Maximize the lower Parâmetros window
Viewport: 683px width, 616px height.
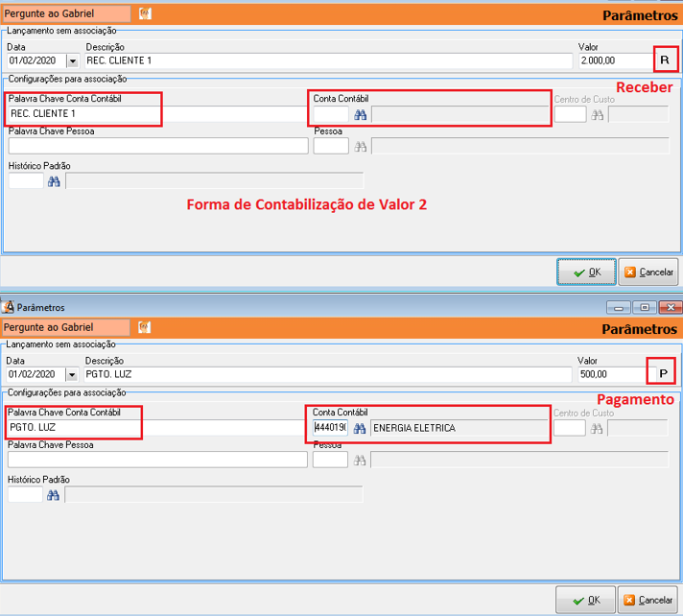pos(645,308)
